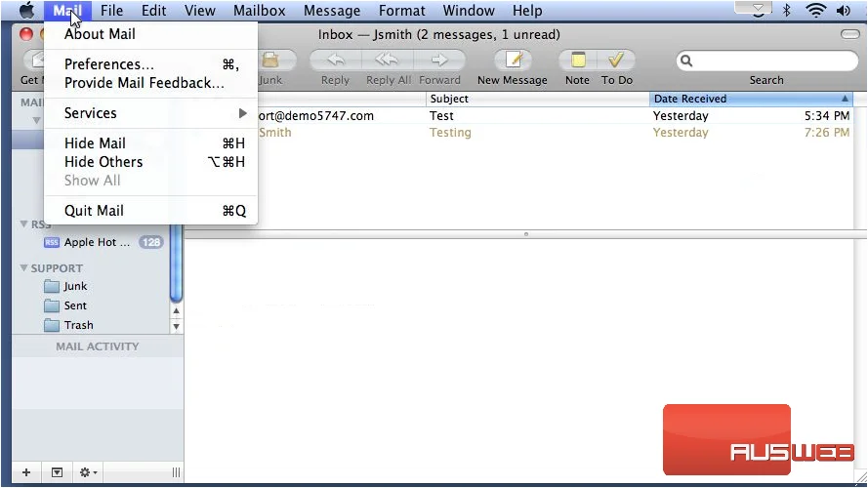Click the Date Received column header
This screenshot has width=868, height=488.
click(x=751, y=99)
